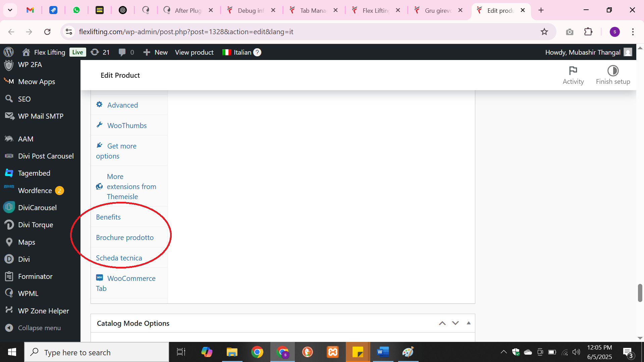Move Catalog Mode Options box up

(442, 323)
